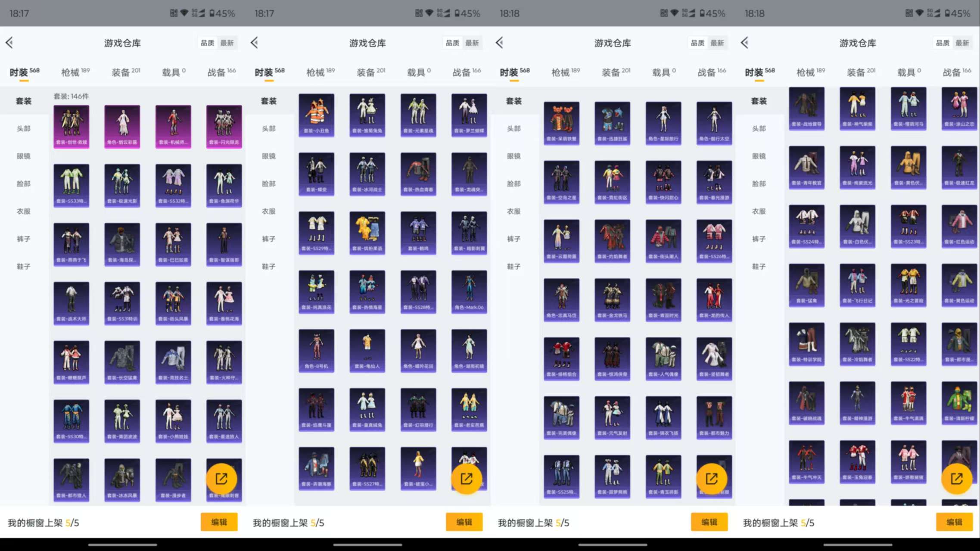Sort items by 最新
Screen dimensions: 980x551
click(x=227, y=43)
